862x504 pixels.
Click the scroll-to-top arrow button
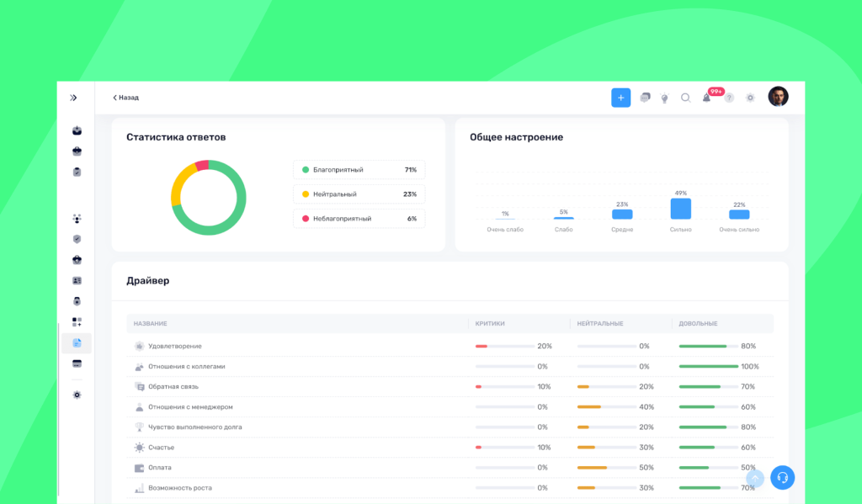click(755, 478)
